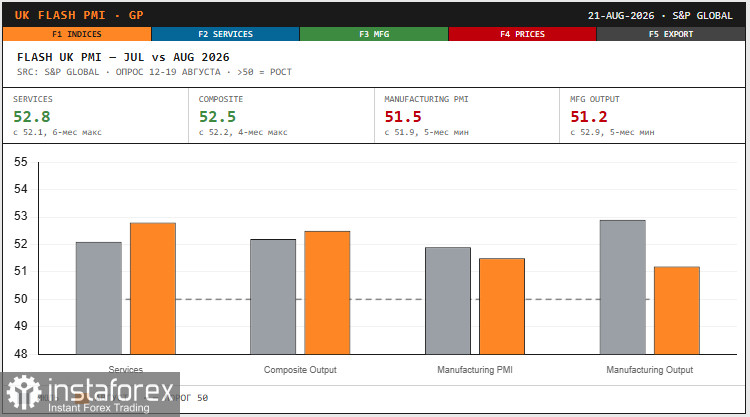Click the COMPOSITE card label
Screen dimensions: 750x417
pyautogui.click(x=221, y=99)
